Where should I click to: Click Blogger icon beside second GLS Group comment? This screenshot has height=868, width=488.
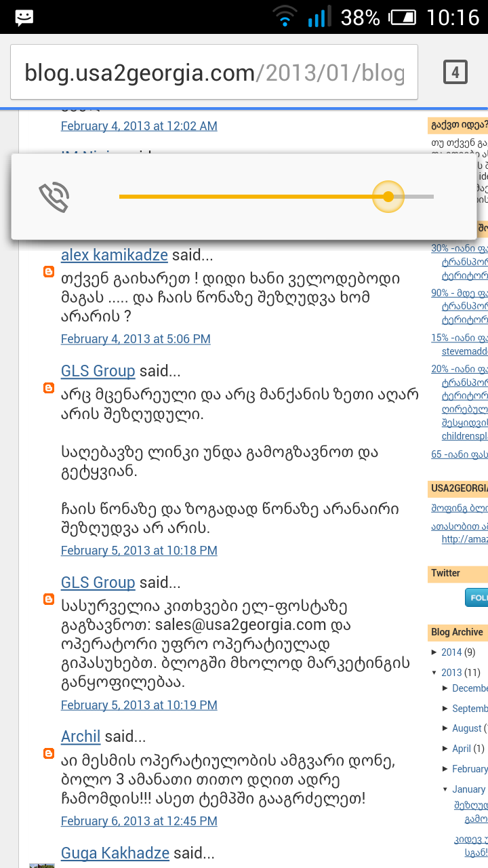49,599
